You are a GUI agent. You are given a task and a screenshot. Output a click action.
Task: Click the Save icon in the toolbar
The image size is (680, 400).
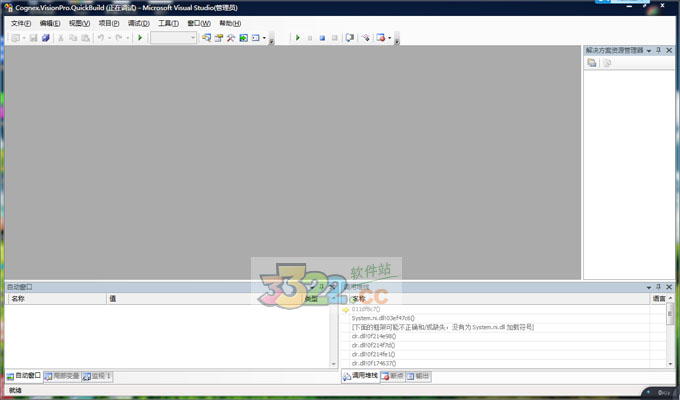[x=33, y=38]
